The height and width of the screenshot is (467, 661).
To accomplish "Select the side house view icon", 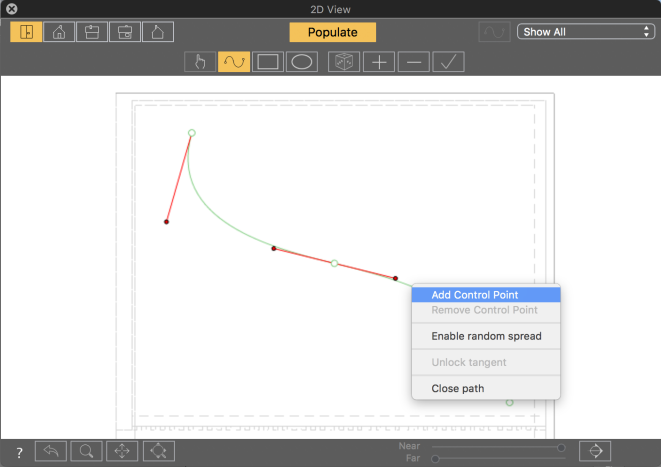I will click(x=158, y=32).
